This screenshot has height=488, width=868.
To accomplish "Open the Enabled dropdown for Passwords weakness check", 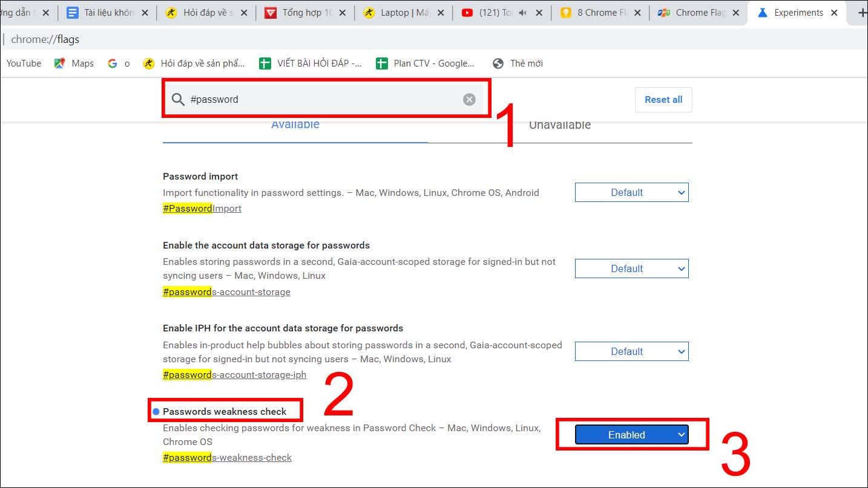I will (631, 435).
